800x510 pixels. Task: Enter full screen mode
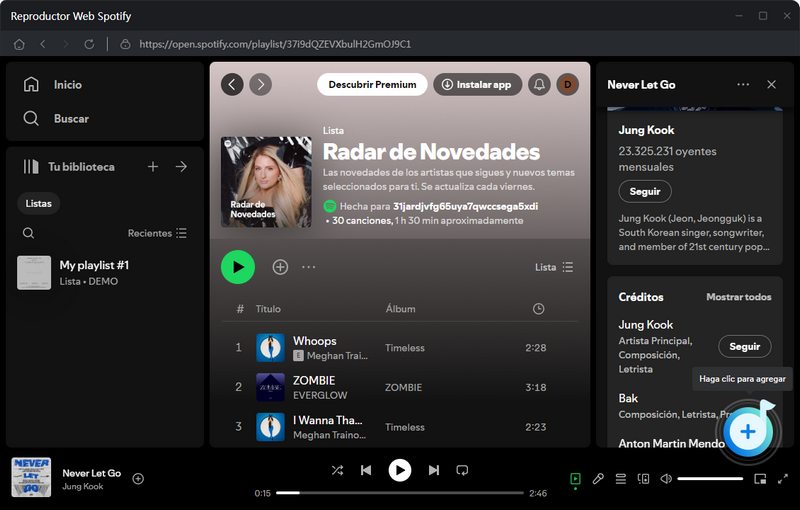click(x=783, y=479)
